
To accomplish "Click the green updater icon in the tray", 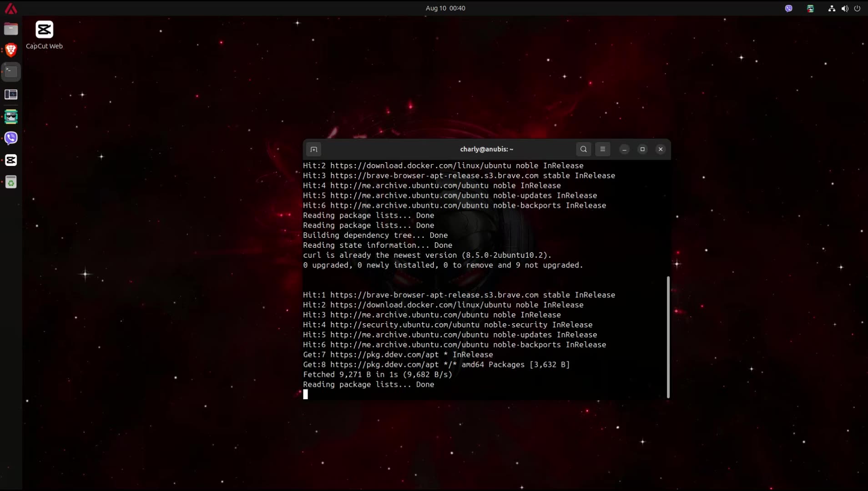I will [811, 8].
